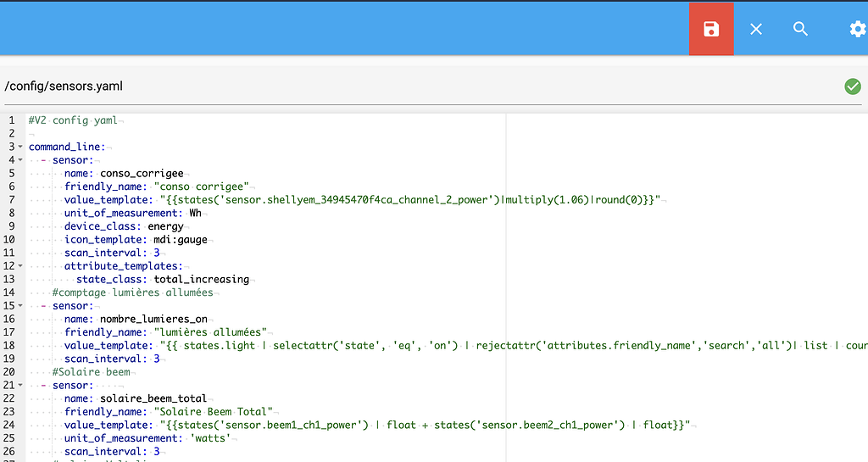Click the red save file icon
Viewport: 868px width, 462px height.
(711, 29)
